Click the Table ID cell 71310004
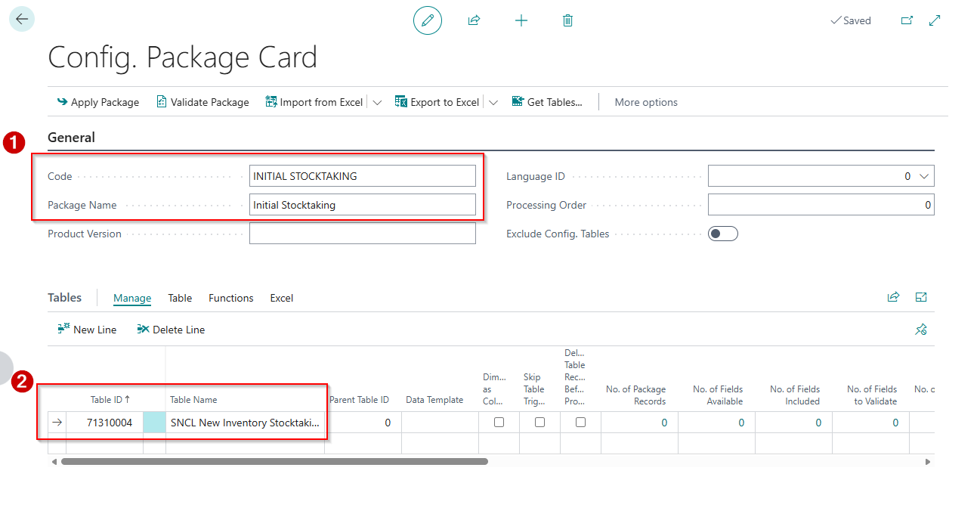Image resolution: width=980 pixels, height=511 pixels. 104,423
